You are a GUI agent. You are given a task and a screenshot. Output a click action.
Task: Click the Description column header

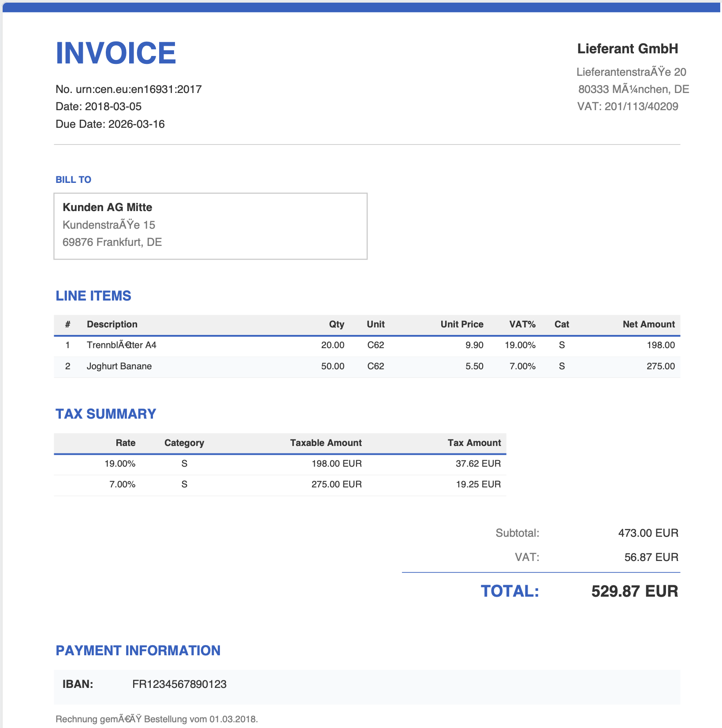click(112, 325)
